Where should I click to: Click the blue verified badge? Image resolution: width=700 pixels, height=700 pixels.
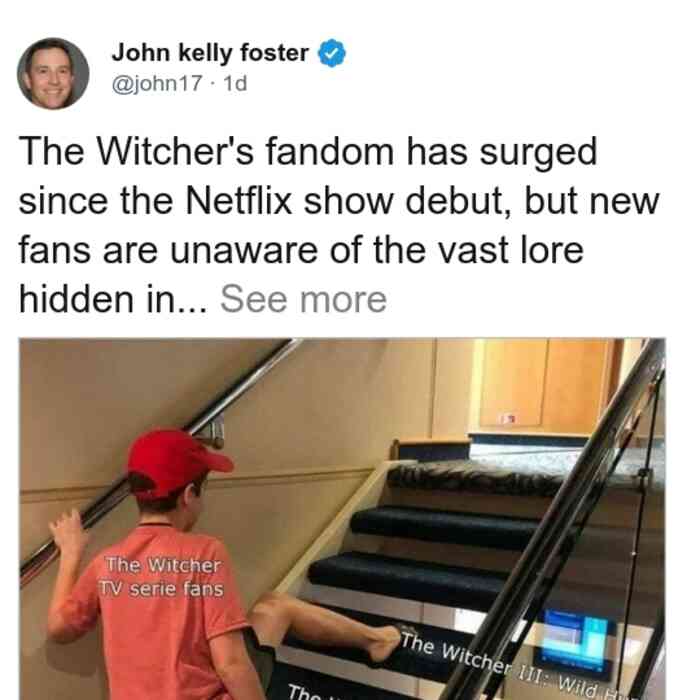tap(331, 53)
